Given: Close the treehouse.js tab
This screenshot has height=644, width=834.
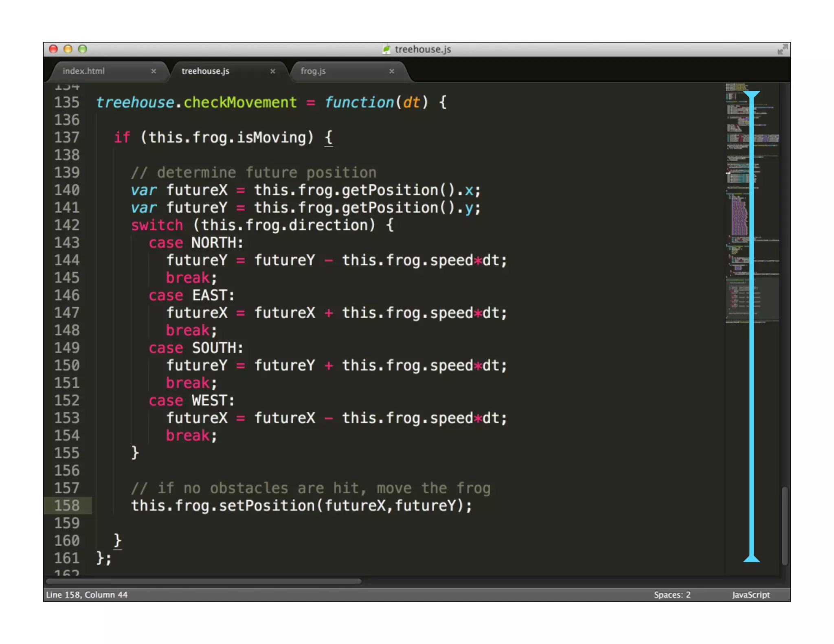Looking at the screenshot, I should (272, 71).
